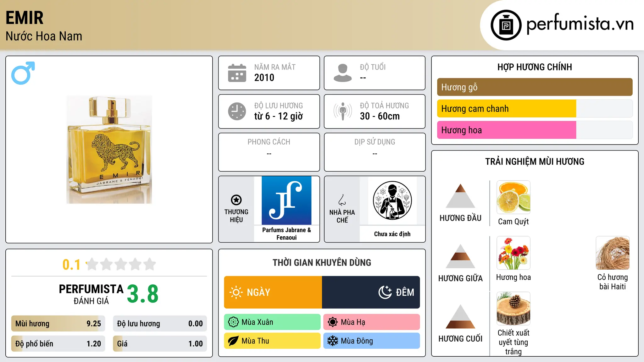Click the Cam Quýt note label
This screenshot has width=644, height=362.
tap(514, 222)
